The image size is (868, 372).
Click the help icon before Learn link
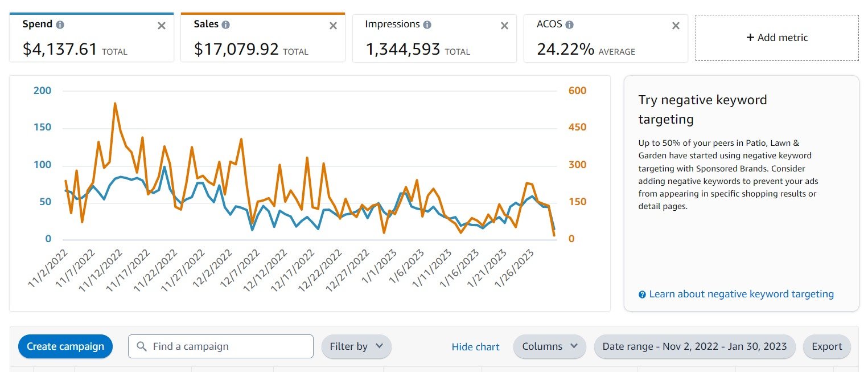pos(643,295)
